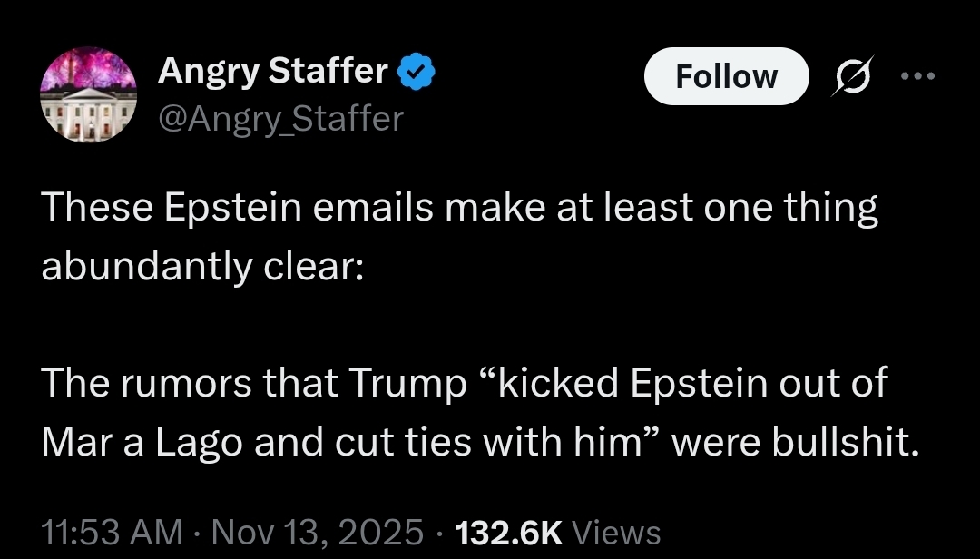Image resolution: width=980 pixels, height=559 pixels.
Task: Click the blue verified checkmark badge
Action: pos(416,72)
